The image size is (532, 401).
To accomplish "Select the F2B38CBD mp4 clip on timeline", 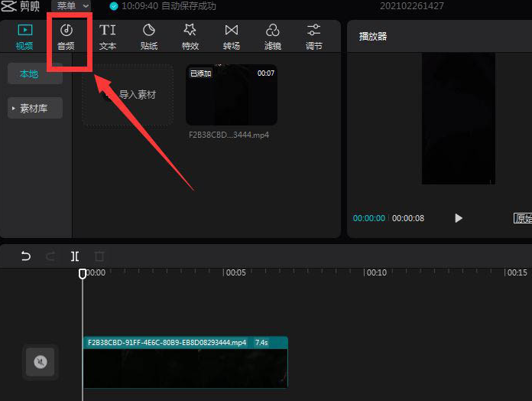I will point(186,362).
